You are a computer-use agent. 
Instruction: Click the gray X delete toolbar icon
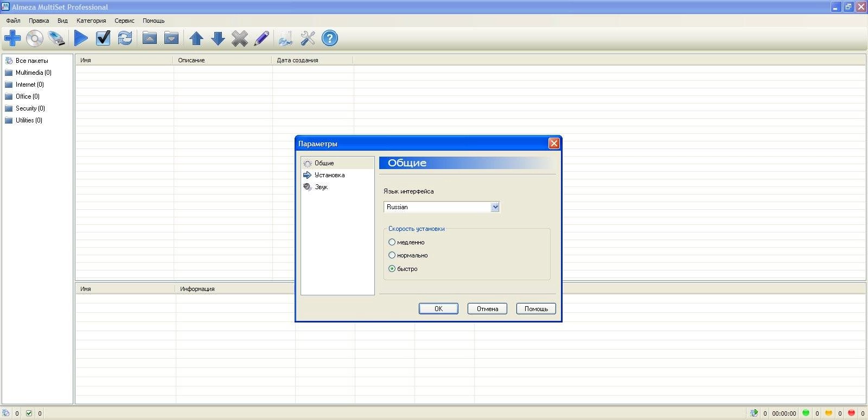tap(240, 38)
